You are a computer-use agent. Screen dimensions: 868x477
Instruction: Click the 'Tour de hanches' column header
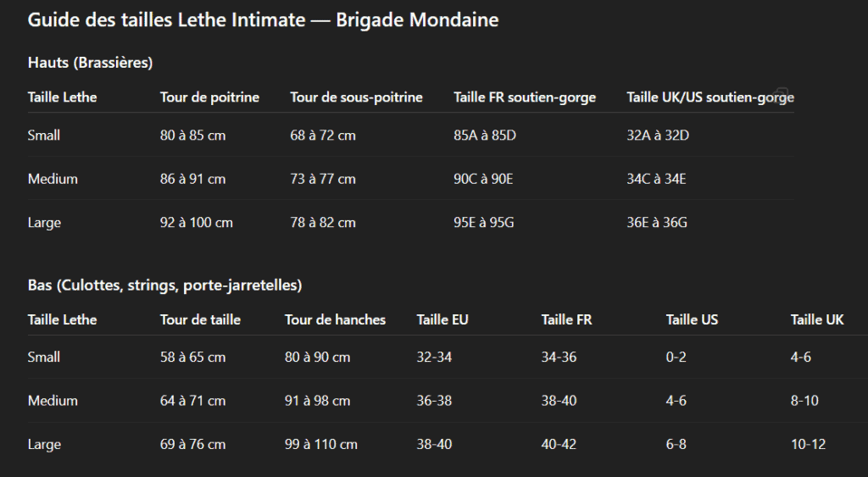tap(335, 319)
